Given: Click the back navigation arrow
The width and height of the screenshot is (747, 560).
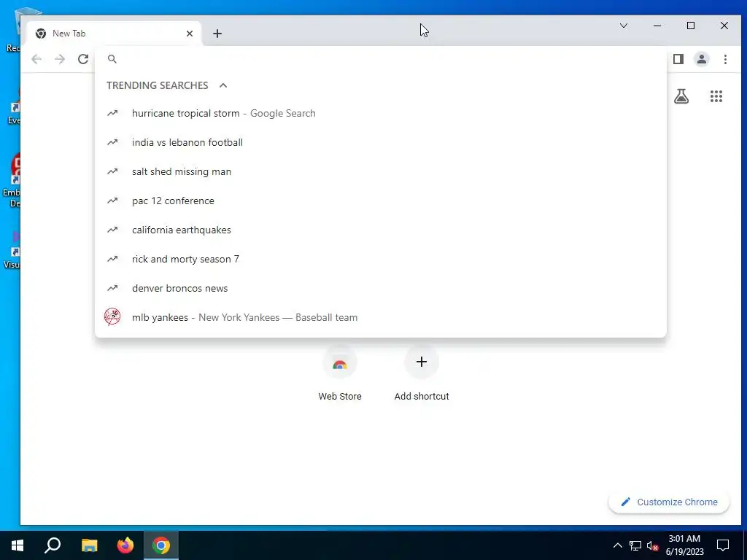Looking at the screenshot, I should pos(36,59).
